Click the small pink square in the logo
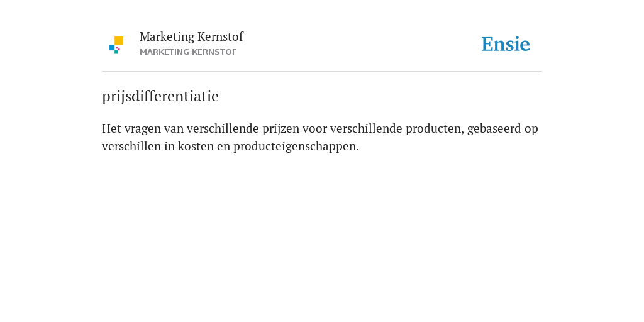Screen dimensions: 644x322 (118, 48)
